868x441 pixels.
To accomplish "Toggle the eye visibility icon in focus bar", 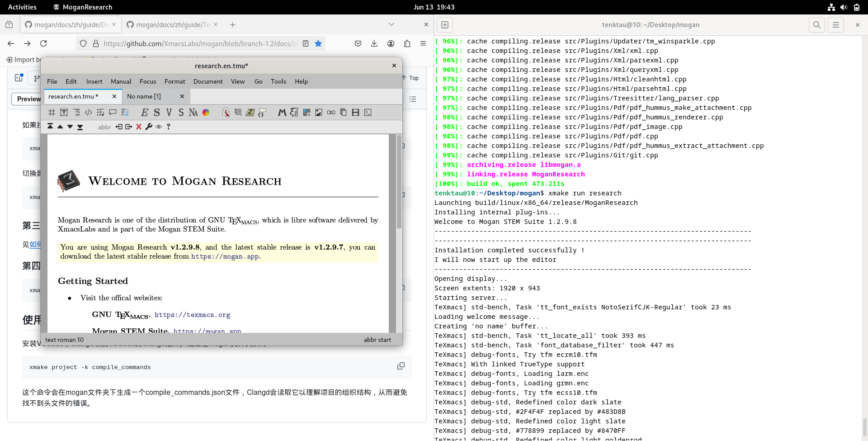I will coord(159,127).
